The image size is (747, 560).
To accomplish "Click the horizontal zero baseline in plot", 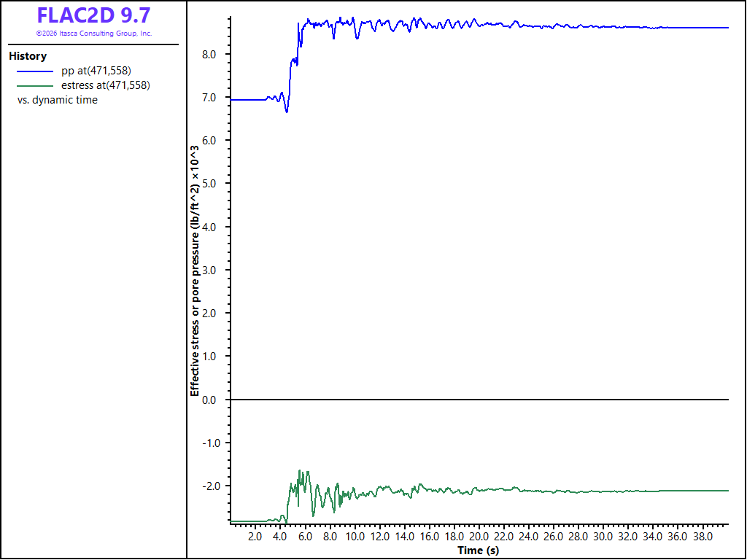I will point(479,400).
